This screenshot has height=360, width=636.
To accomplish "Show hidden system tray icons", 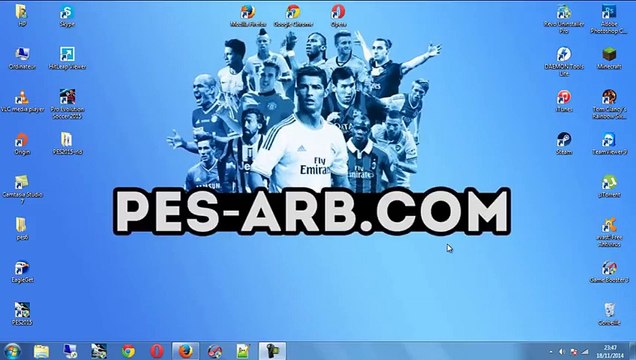I will click(x=551, y=352).
